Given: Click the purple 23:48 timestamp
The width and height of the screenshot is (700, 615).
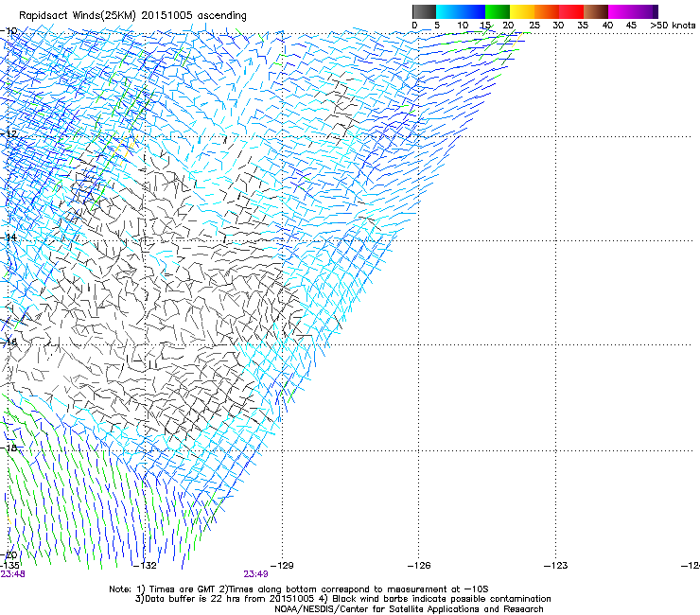Looking at the screenshot, I should [x=12, y=574].
